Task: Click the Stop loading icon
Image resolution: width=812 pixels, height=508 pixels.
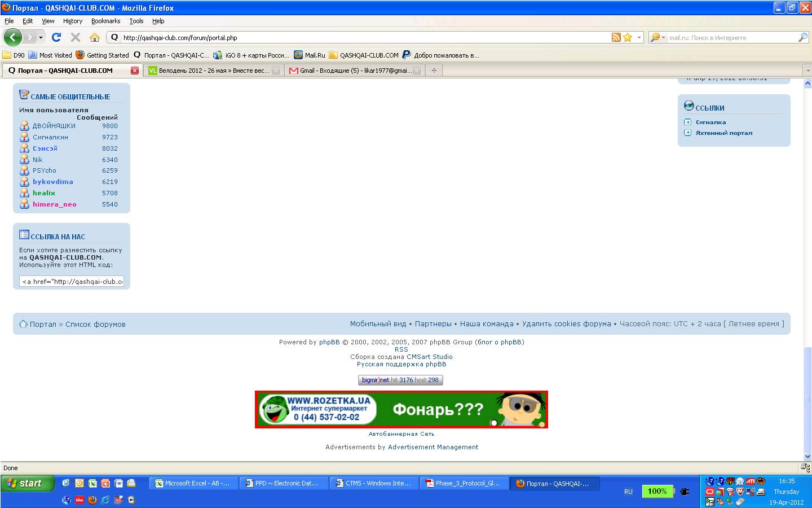Action: [x=76, y=38]
